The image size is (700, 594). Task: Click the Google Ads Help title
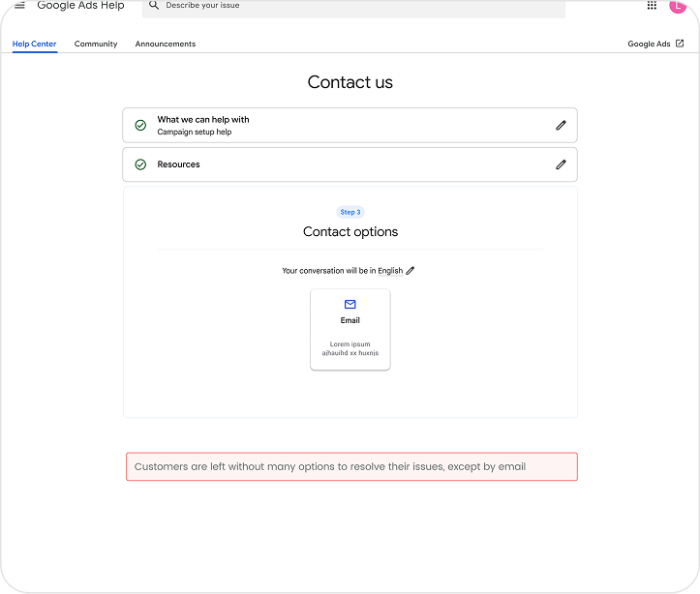(x=80, y=6)
